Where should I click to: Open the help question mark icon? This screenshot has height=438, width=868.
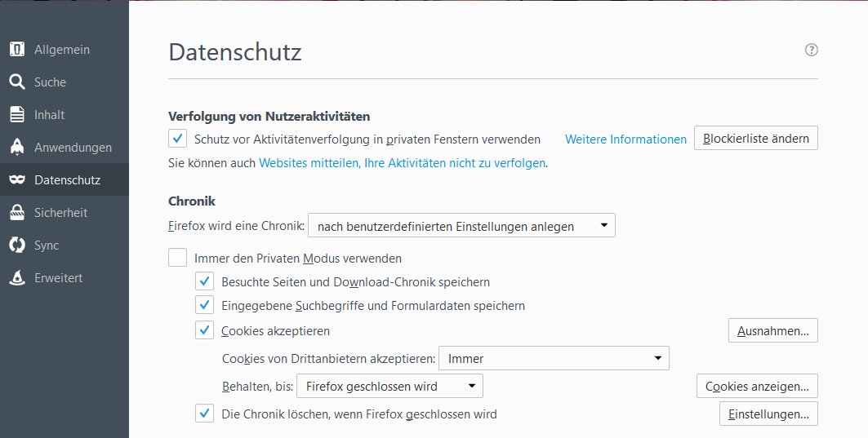click(x=811, y=50)
